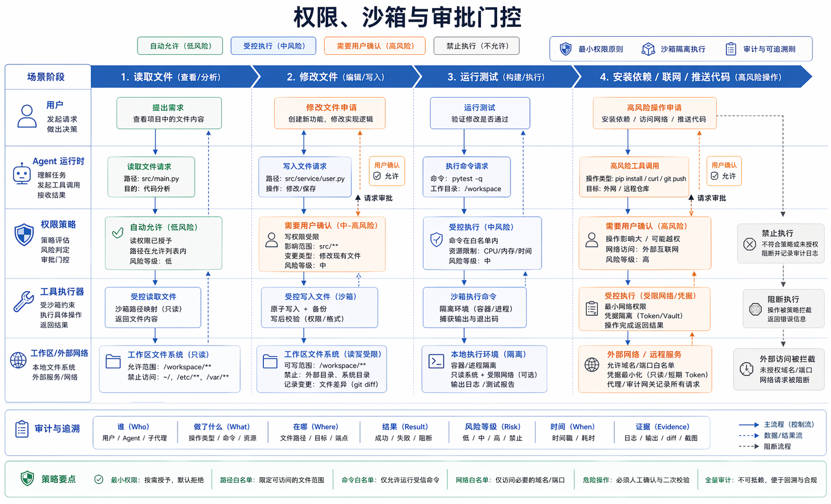Click the 沙箱隔离执行 cube icon

coord(648,49)
